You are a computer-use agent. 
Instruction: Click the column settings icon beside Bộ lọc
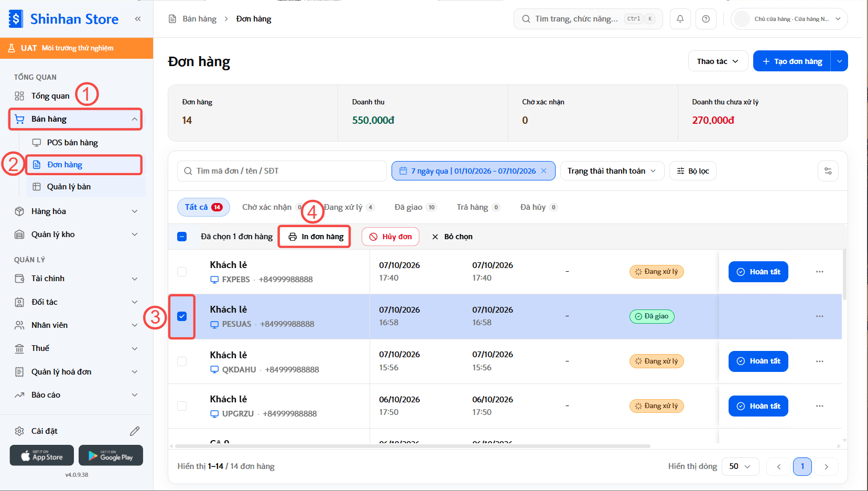point(828,171)
